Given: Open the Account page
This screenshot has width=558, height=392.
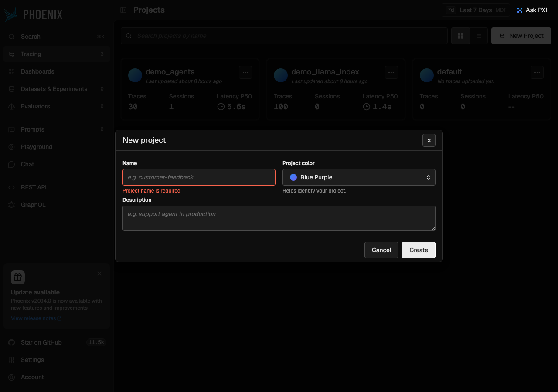Looking at the screenshot, I should pyautogui.click(x=56, y=377).
